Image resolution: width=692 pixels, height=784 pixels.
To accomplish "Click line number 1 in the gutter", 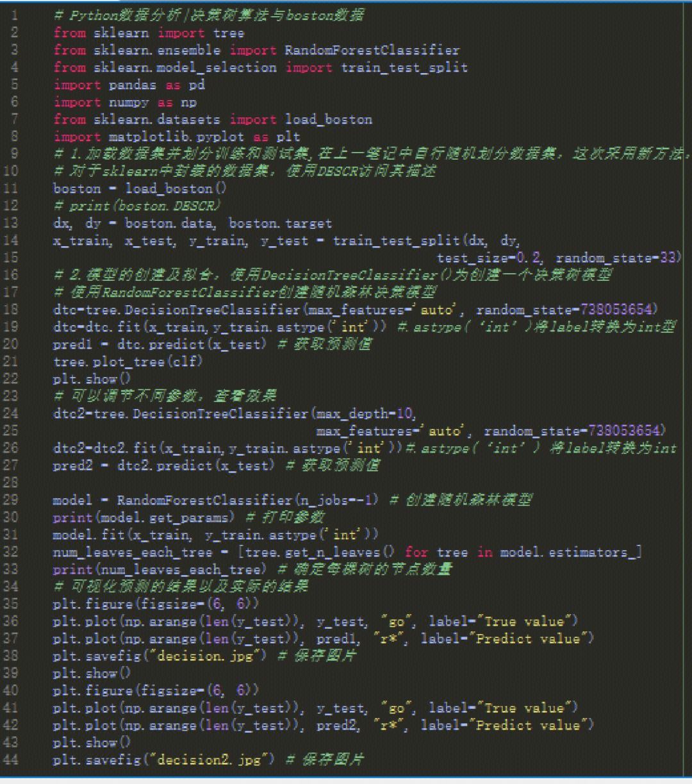I will click(15, 15).
